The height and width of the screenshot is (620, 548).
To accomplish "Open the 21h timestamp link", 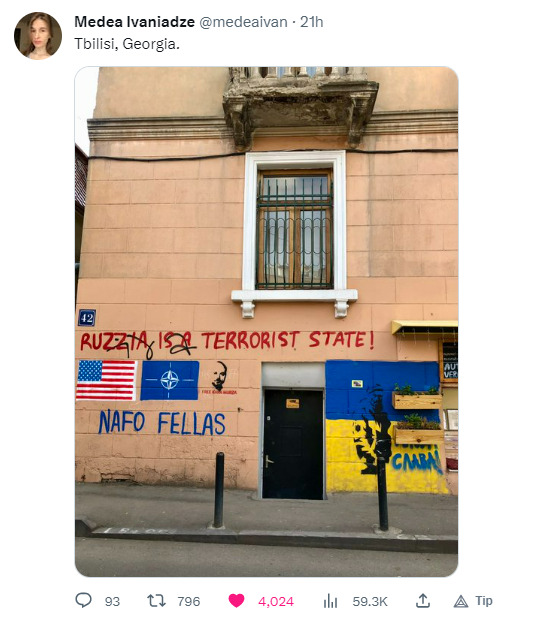I will (x=312, y=22).
